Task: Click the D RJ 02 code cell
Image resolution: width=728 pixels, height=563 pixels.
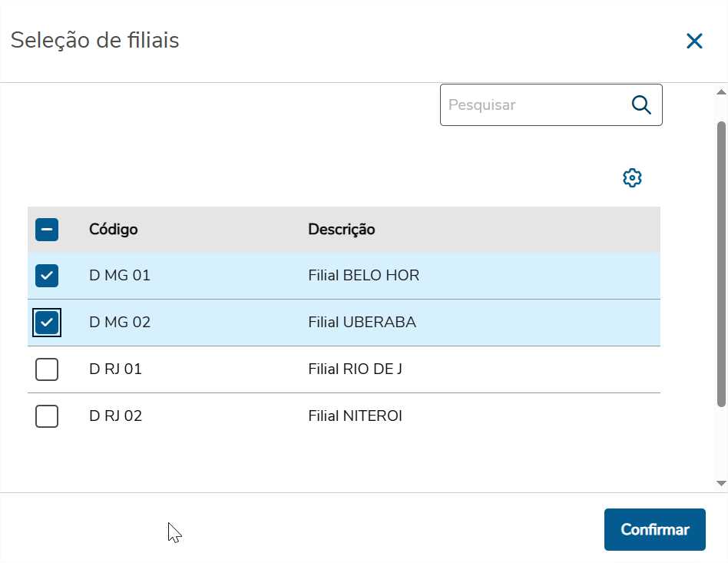Action: (x=116, y=416)
